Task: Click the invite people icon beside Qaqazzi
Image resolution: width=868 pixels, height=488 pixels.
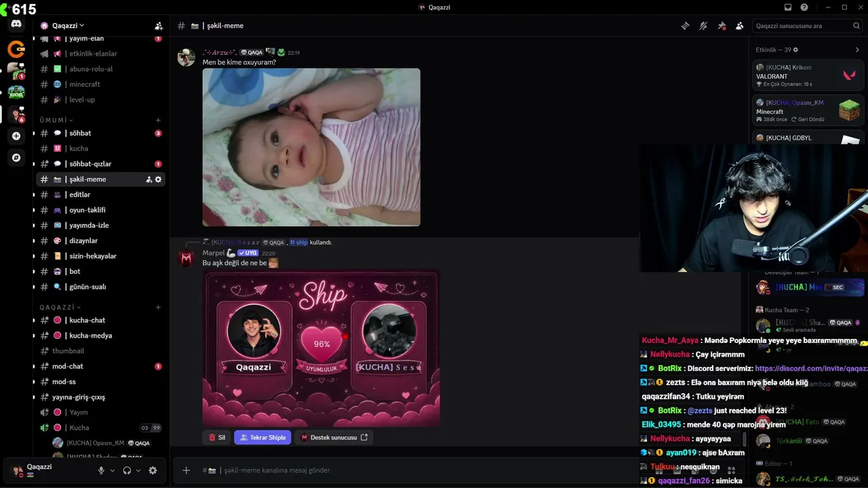Action: coord(159,26)
